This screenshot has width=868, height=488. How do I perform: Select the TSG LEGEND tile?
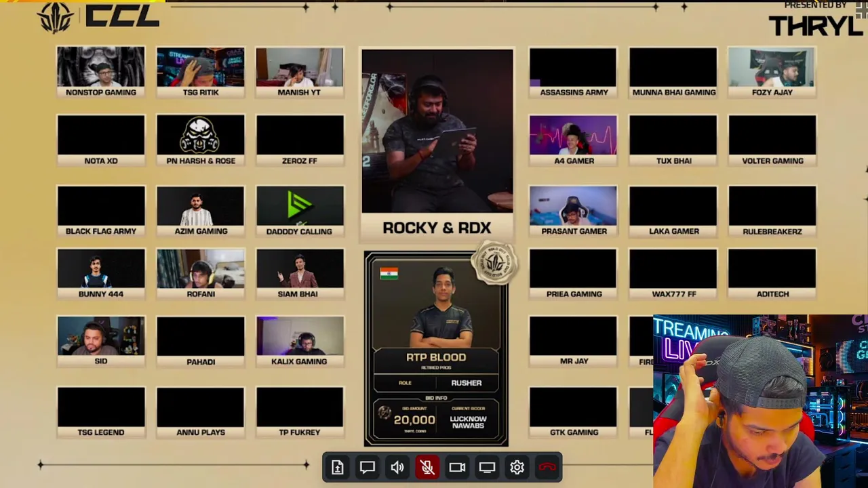click(101, 412)
